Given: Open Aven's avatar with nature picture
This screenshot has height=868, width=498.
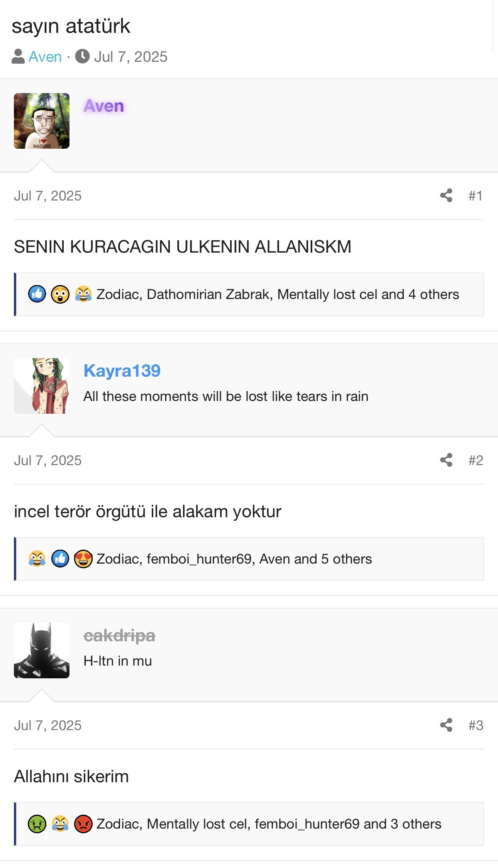Looking at the screenshot, I should click(x=42, y=121).
